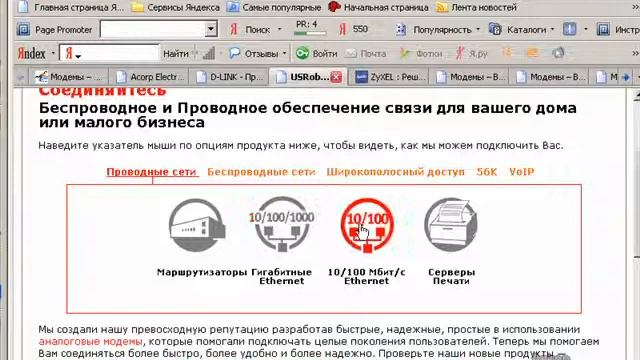Switch to D-LINK tab
640x360 pixels.
pyautogui.click(x=230, y=76)
